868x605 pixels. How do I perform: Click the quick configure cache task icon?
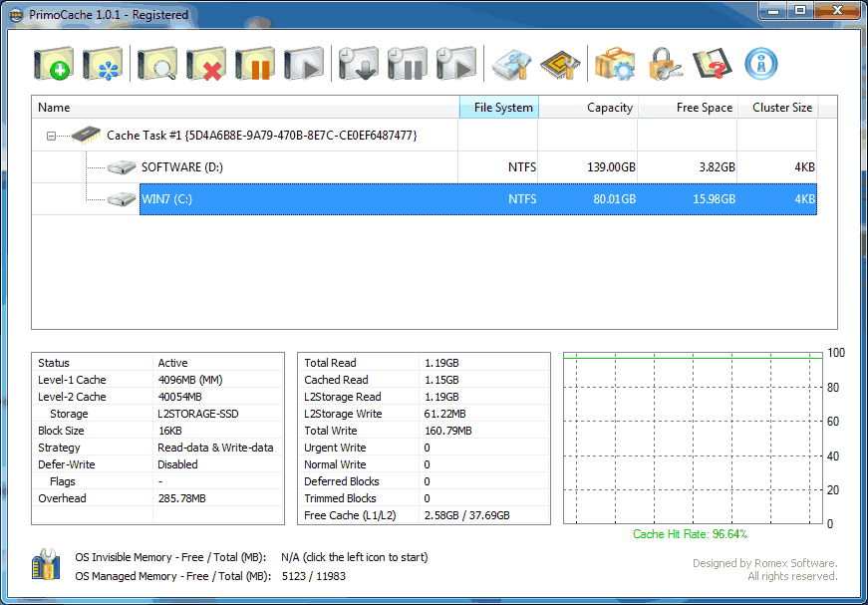pos(103,64)
